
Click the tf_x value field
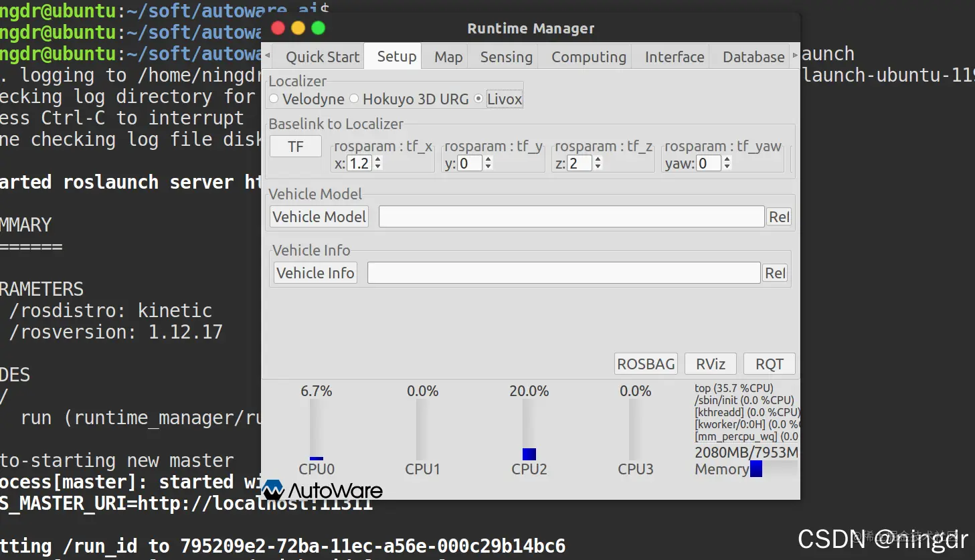359,163
